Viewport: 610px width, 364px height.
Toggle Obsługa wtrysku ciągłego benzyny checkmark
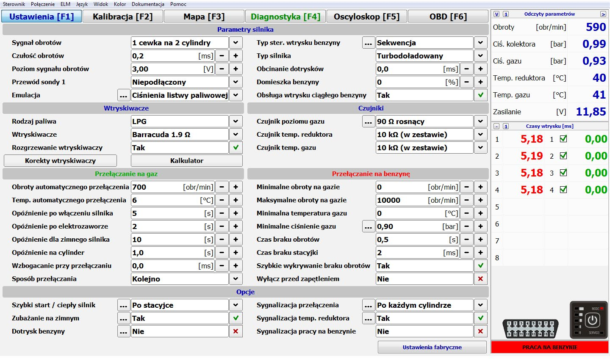pyautogui.click(x=480, y=95)
